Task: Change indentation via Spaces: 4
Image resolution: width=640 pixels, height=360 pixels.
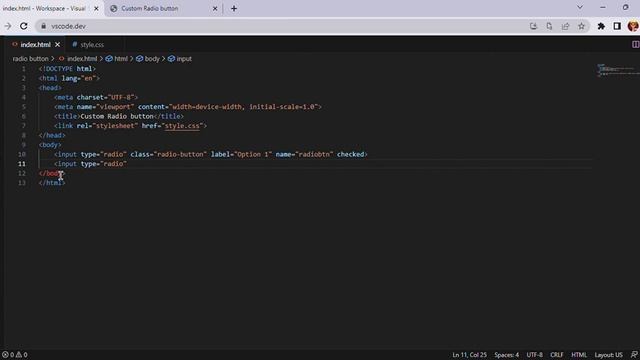Action: point(507,355)
